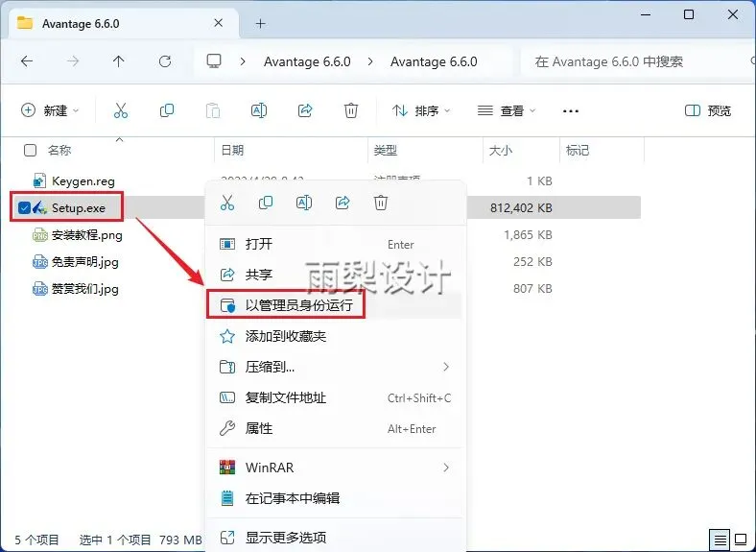Viewport: 756px width, 552px height.
Task: Click the 赞赏我们.jpg file icon
Action: click(39, 289)
